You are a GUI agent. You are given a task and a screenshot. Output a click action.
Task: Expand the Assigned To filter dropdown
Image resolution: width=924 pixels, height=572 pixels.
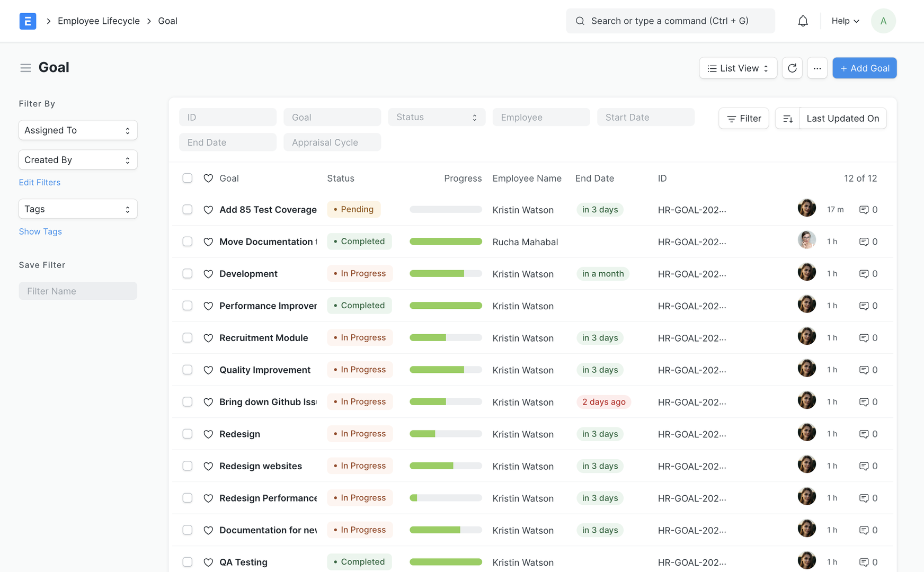[78, 130]
